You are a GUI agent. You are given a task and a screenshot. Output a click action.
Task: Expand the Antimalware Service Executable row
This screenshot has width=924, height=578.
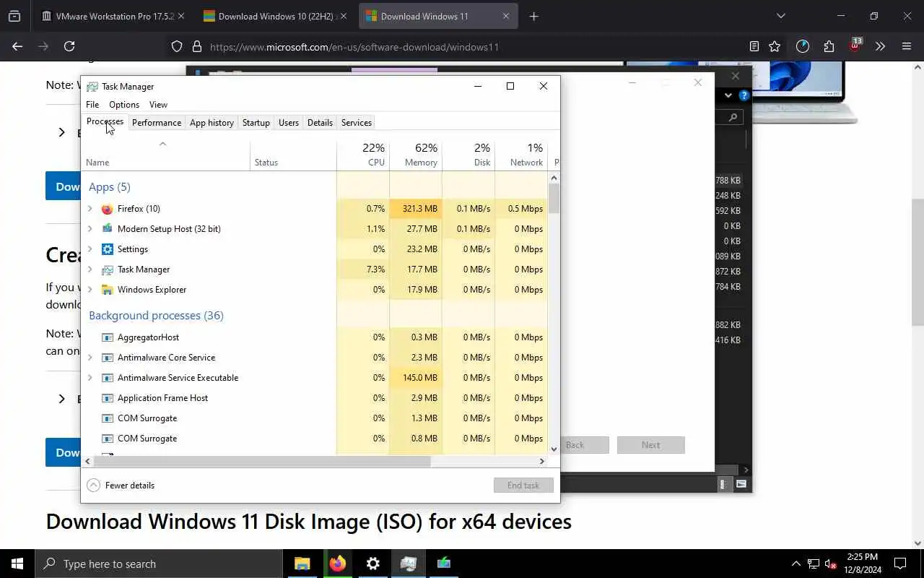(90, 378)
